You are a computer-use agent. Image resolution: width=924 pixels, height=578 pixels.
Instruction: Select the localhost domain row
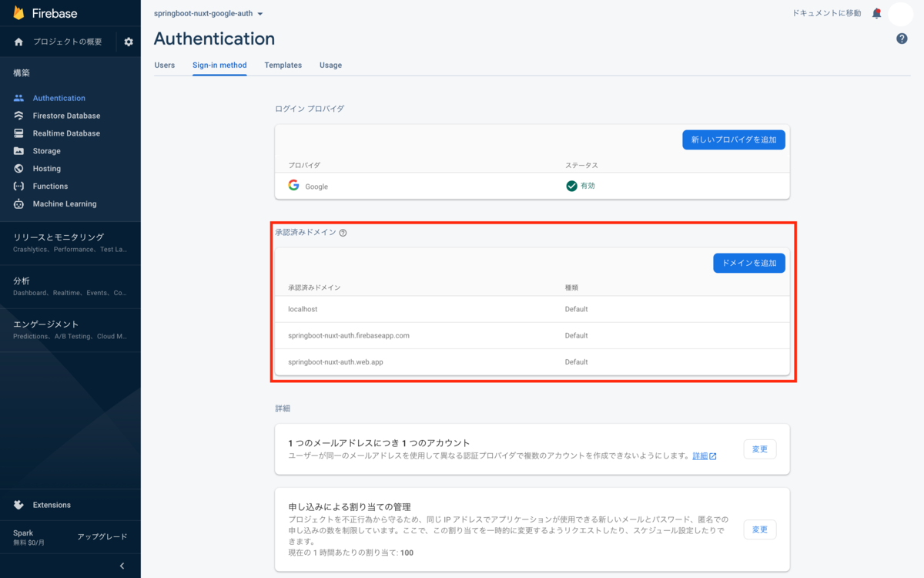tap(532, 309)
